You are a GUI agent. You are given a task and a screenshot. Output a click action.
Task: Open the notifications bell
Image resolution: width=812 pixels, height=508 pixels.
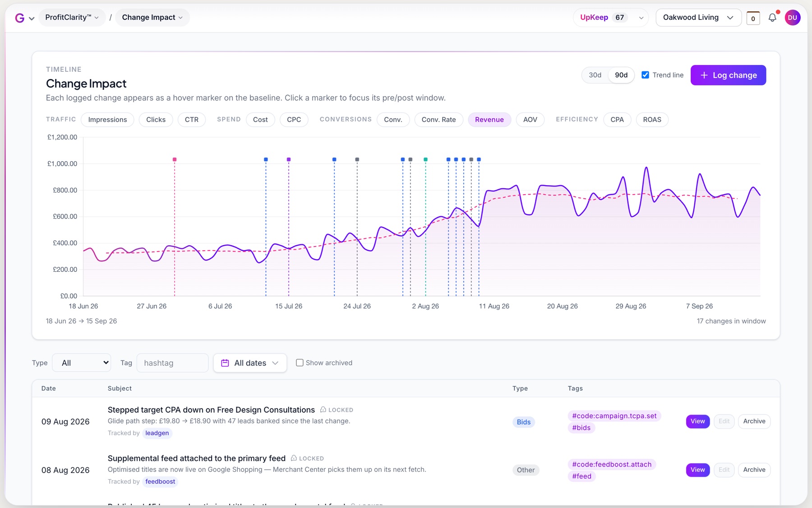772,18
